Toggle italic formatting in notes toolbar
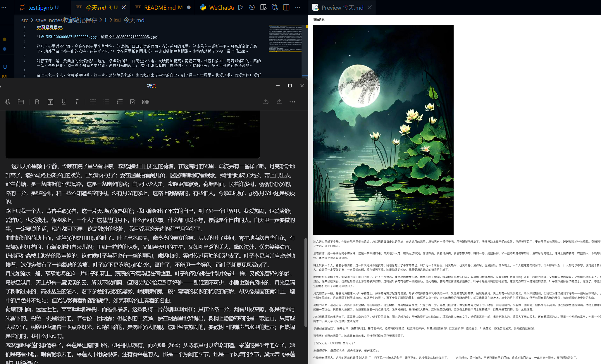Screen dimensions: 601x364 77,102
